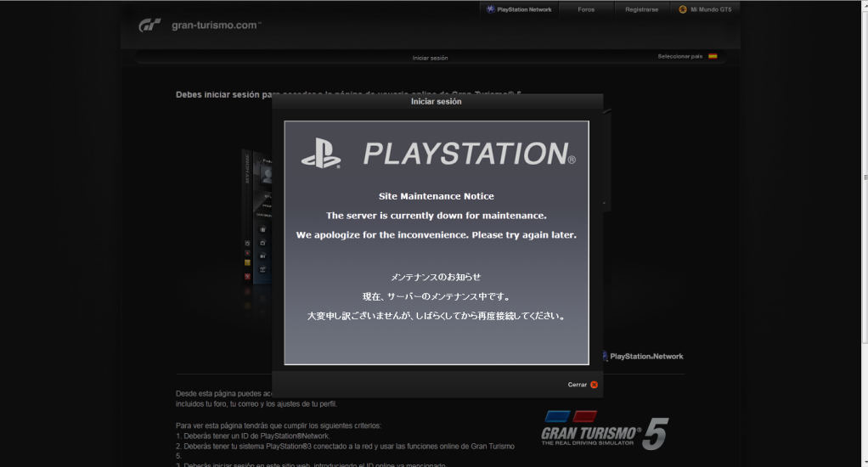Click the PlayStation Network icon in top nav
Screen dimensions: 868x467
pos(491,9)
